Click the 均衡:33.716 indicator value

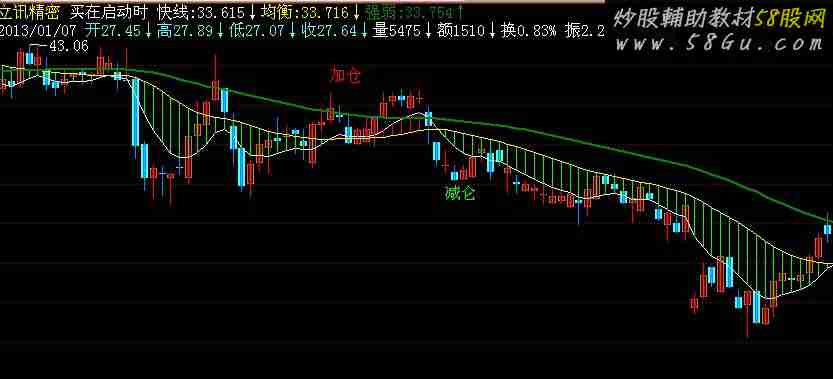point(304,12)
